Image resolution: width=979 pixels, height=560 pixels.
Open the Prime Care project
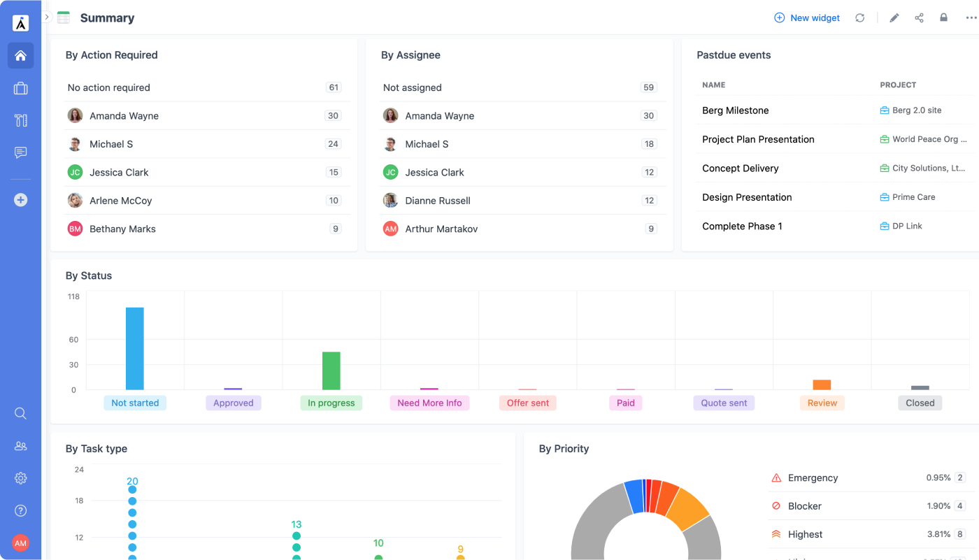[908, 197]
